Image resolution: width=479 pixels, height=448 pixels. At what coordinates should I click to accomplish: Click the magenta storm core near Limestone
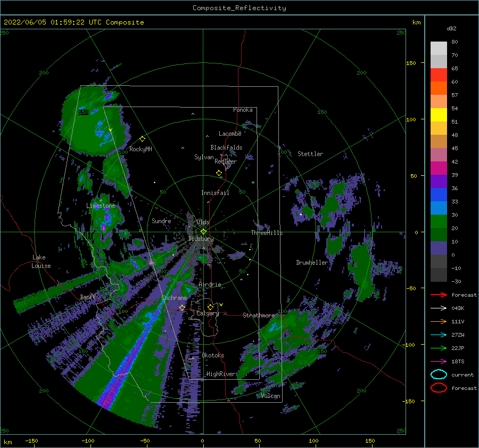click(x=104, y=228)
